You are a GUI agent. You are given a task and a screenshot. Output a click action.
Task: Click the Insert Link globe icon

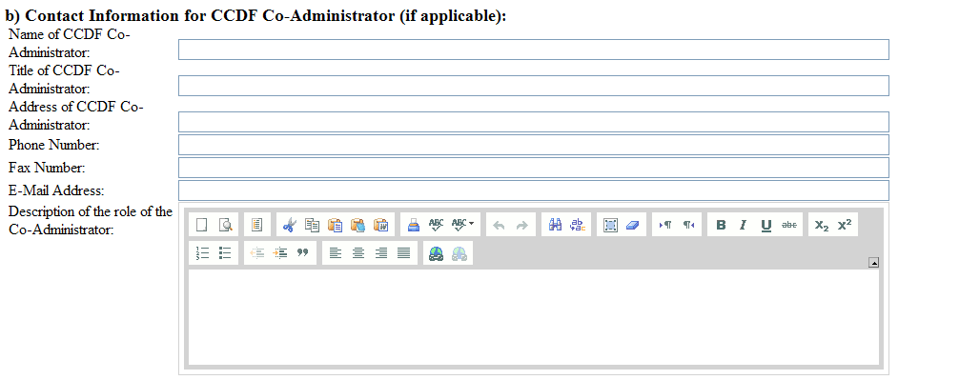coord(437,252)
